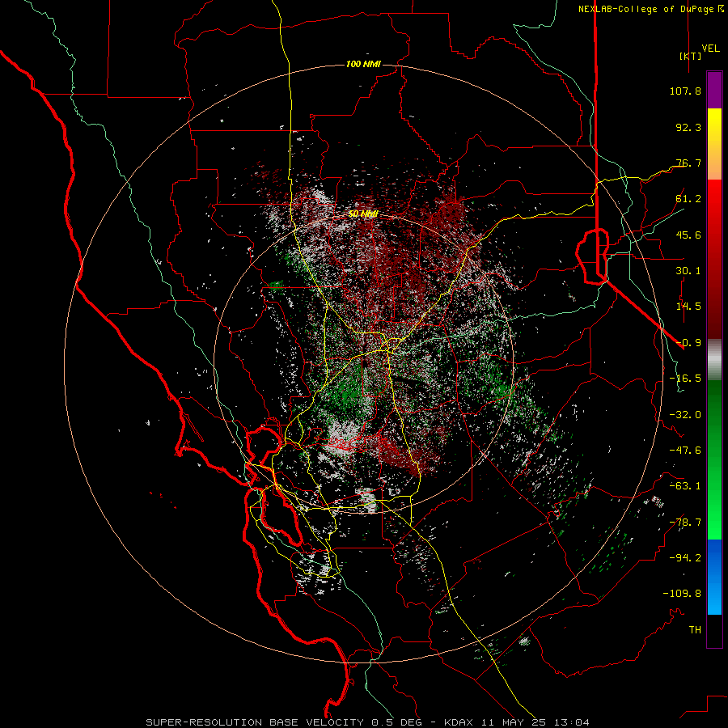Image resolution: width=728 pixels, height=728 pixels.
Task: Pick the black TH segment of color bar
Action: [x=714, y=630]
